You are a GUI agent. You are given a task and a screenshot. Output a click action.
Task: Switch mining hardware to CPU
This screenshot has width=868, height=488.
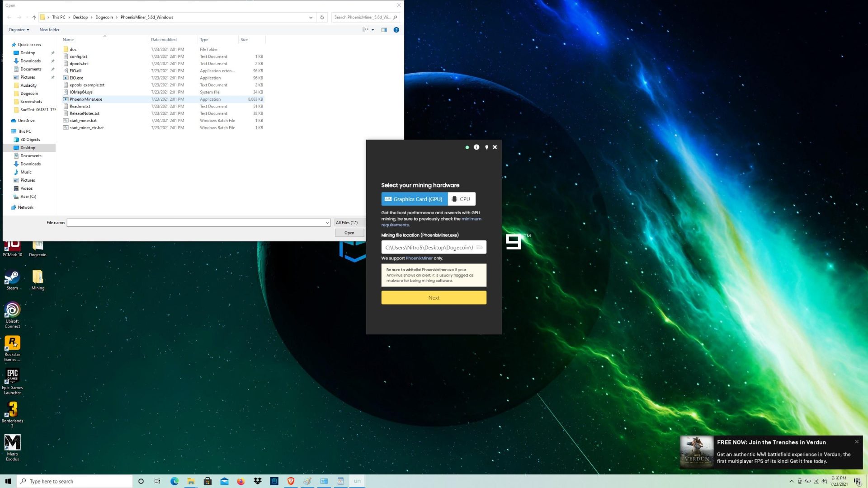point(462,199)
